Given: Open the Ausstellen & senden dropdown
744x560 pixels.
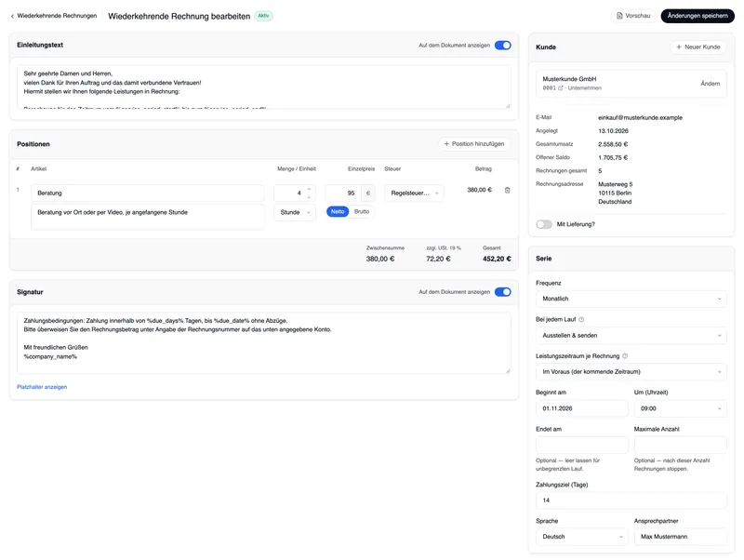Looking at the screenshot, I should click(631, 335).
